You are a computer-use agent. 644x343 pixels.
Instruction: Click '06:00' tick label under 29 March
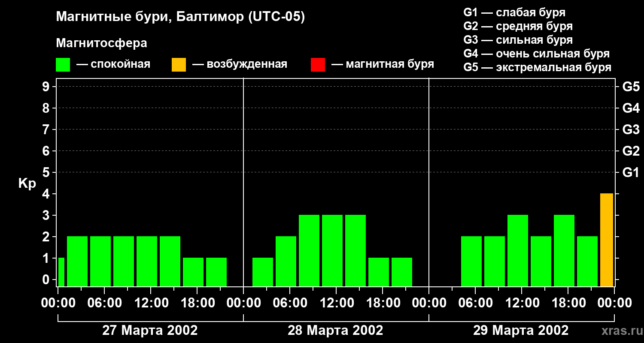click(475, 303)
